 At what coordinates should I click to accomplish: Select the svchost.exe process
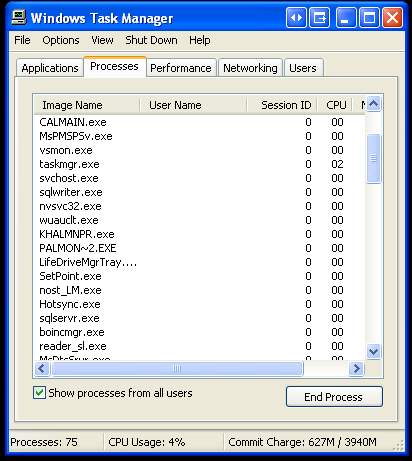pos(199,178)
